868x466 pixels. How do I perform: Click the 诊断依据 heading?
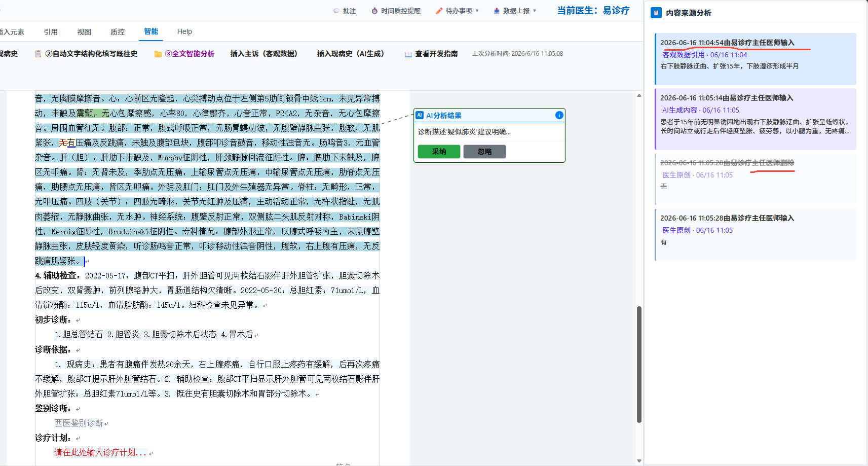click(x=53, y=349)
